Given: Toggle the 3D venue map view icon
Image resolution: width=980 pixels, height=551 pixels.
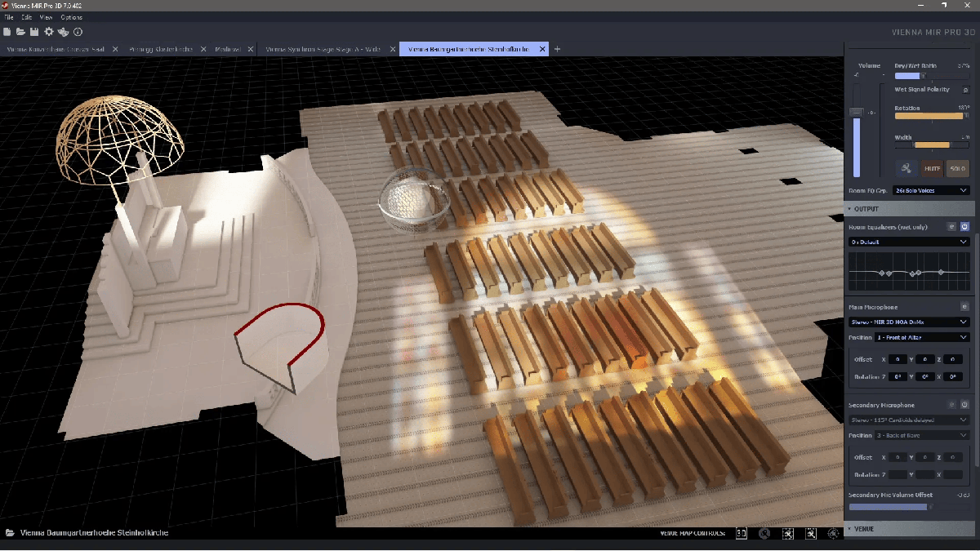Looking at the screenshot, I should coord(742,533).
